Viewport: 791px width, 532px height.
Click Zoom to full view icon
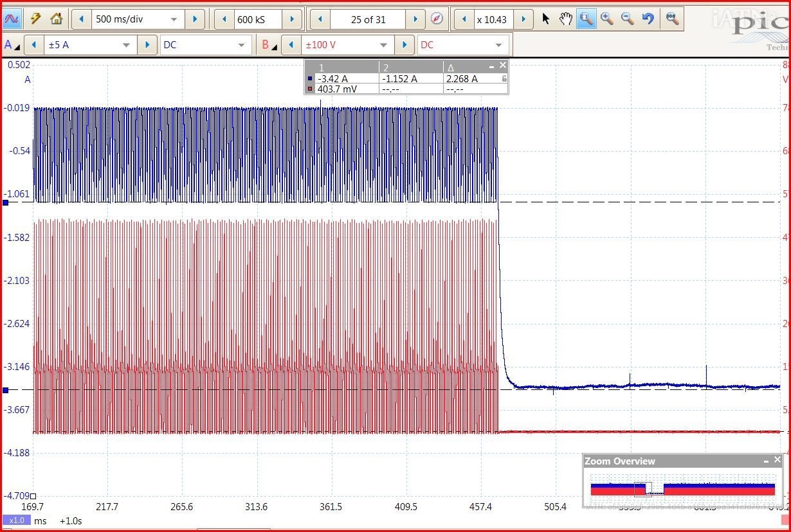672,19
